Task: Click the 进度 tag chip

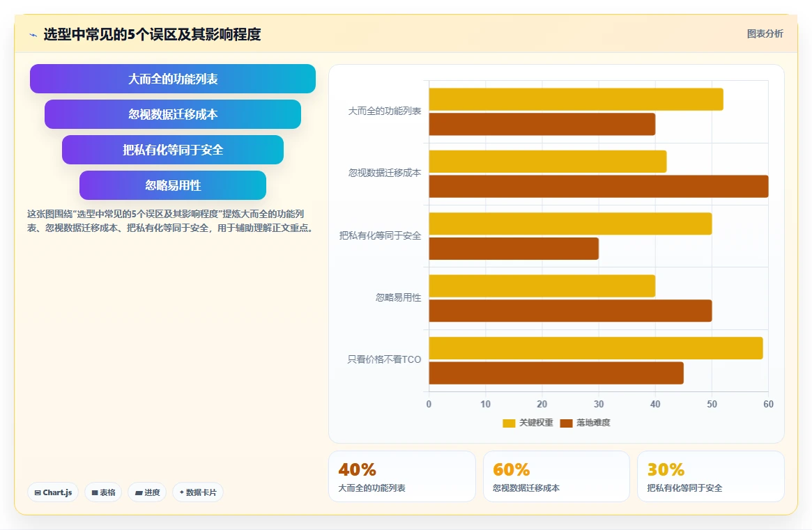Action: point(147,492)
